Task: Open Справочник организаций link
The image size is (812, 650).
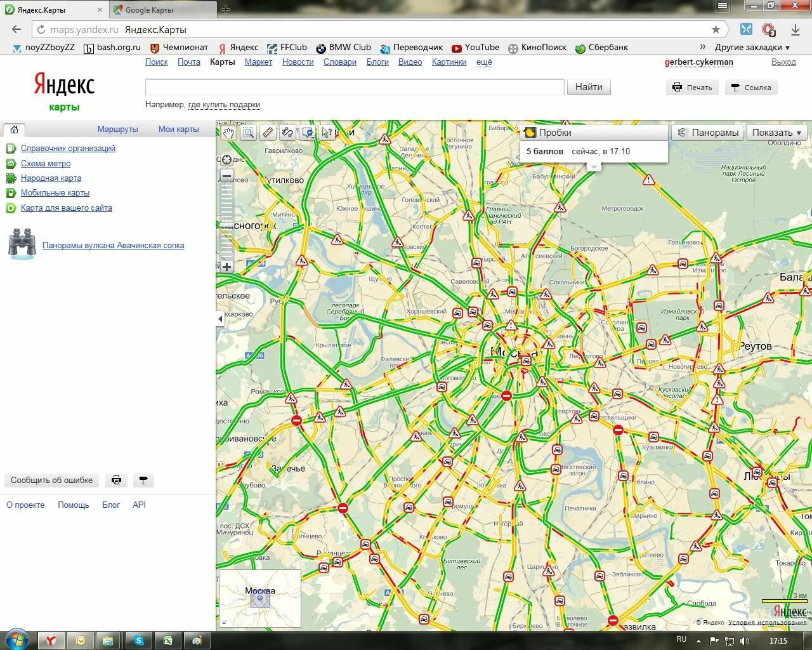Action: tap(68, 149)
